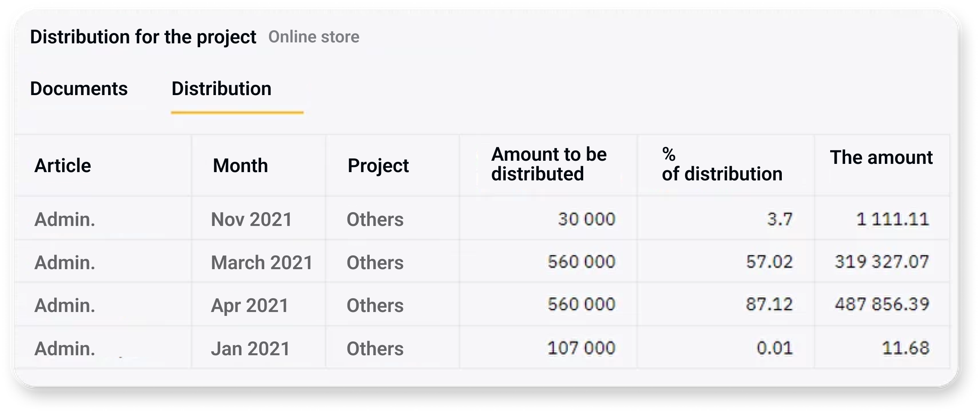The image size is (980, 413).
Task: Click The amount column header
Action: tap(881, 158)
